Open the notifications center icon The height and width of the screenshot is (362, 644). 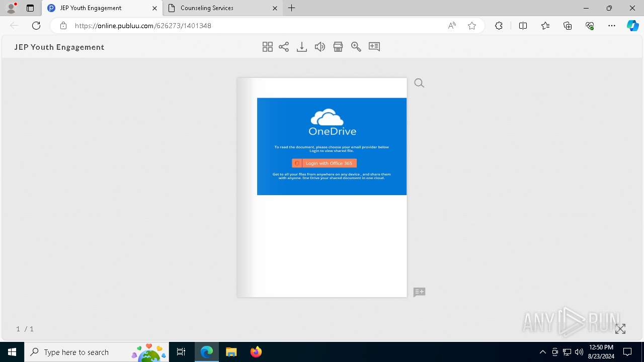(627, 352)
